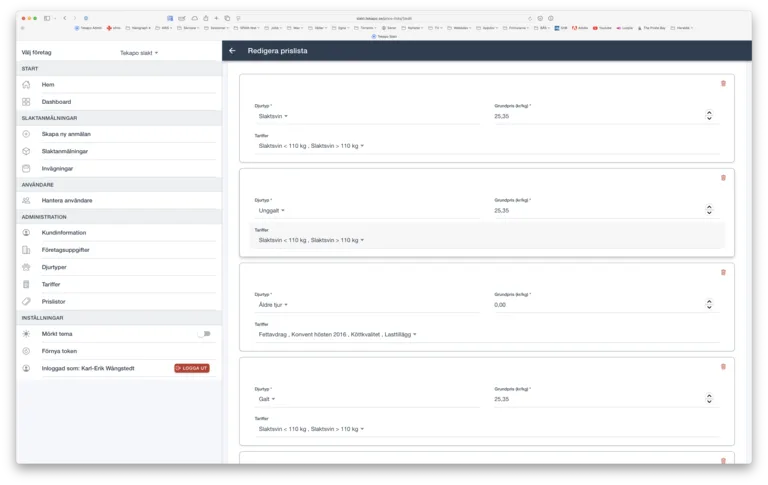Click the paw icon for Djurtyper

pyautogui.click(x=26, y=267)
